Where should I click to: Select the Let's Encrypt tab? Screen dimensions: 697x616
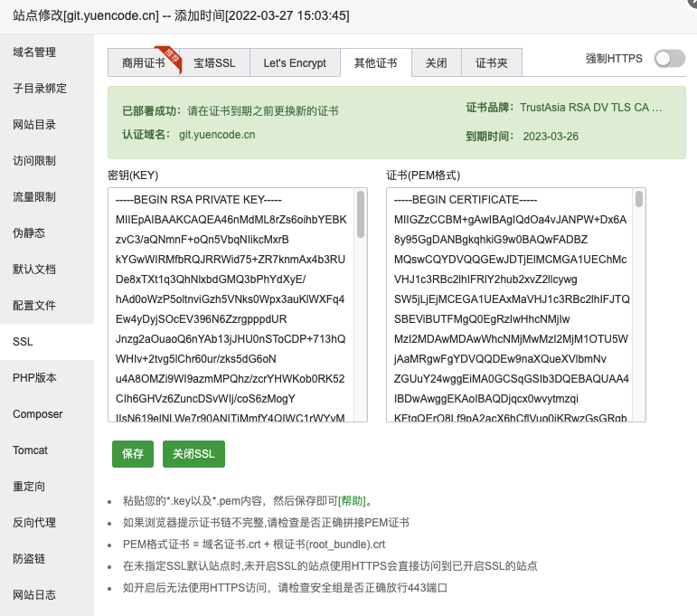point(295,62)
